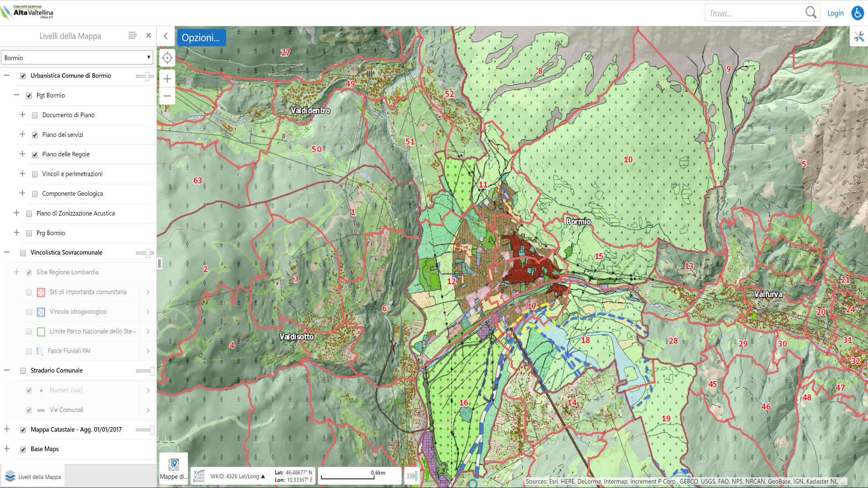
Task: Click the accessibility icon
Action: [858, 13]
